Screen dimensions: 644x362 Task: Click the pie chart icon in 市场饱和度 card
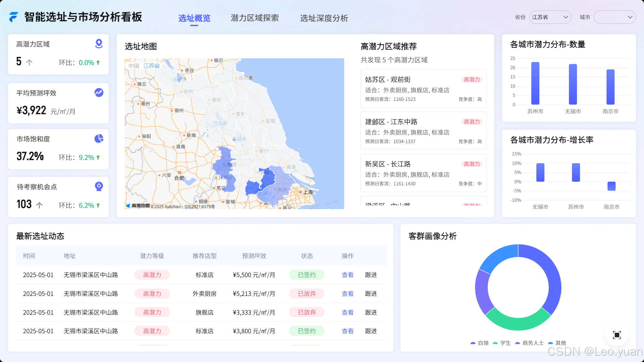tap(99, 138)
